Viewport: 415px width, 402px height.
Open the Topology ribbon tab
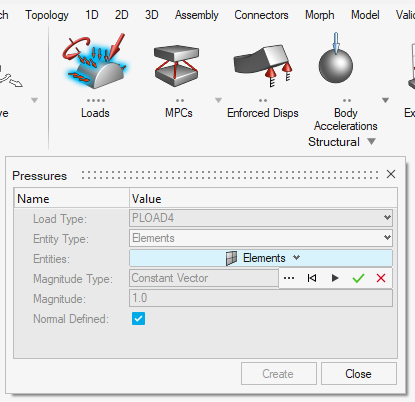pyautogui.click(x=47, y=15)
